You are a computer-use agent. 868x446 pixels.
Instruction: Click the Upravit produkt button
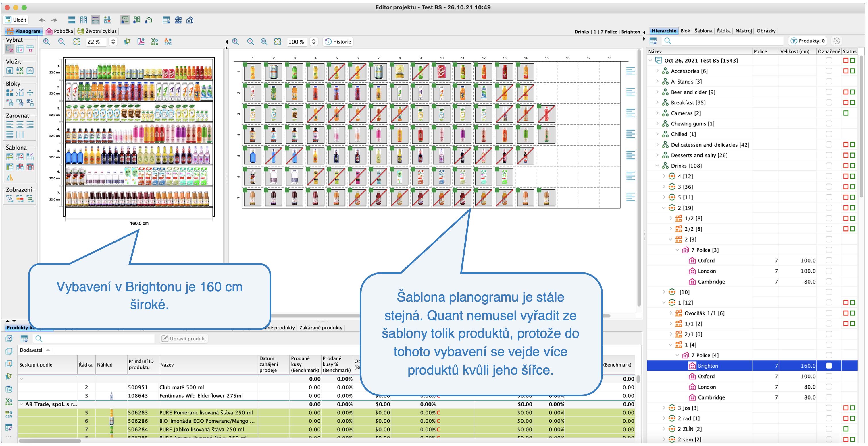(x=184, y=339)
